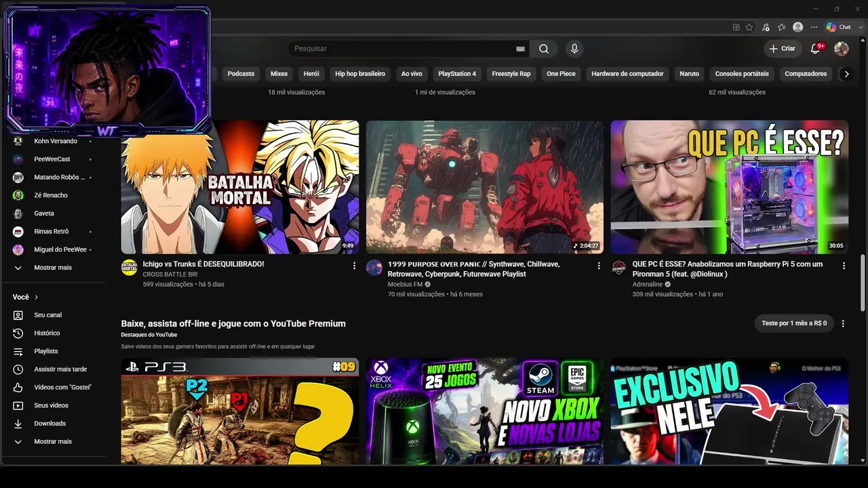868x488 pixels.
Task: Open the browser favorites list
Action: [782, 27]
